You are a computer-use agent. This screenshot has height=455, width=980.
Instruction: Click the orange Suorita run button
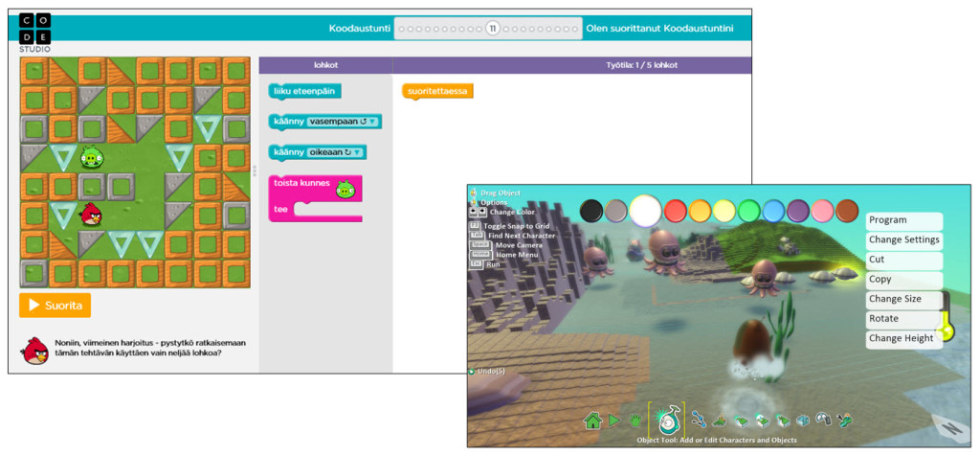(55, 306)
